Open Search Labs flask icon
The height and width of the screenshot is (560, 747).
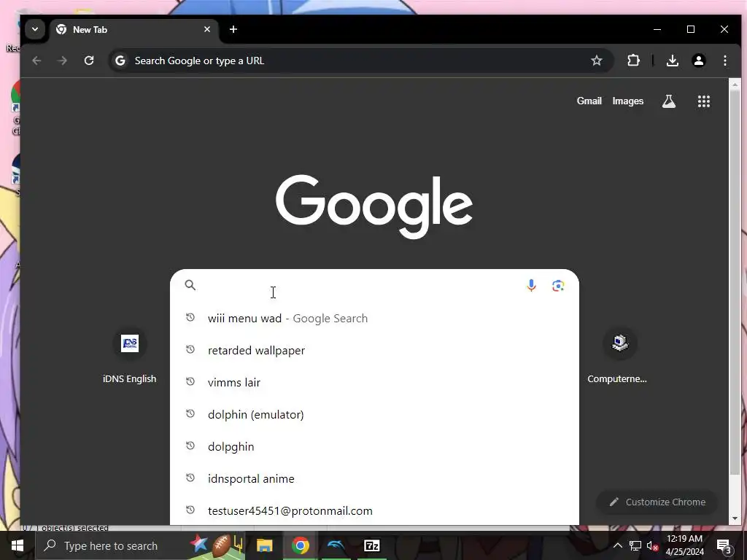669,101
